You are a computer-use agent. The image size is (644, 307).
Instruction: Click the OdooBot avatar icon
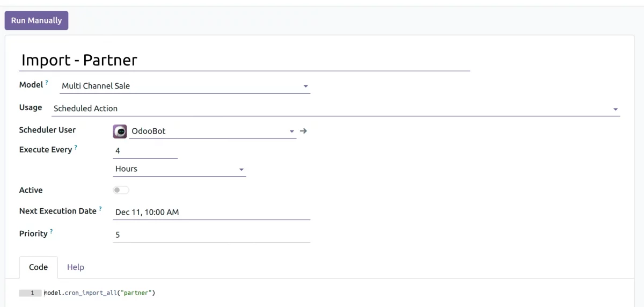click(x=120, y=131)
